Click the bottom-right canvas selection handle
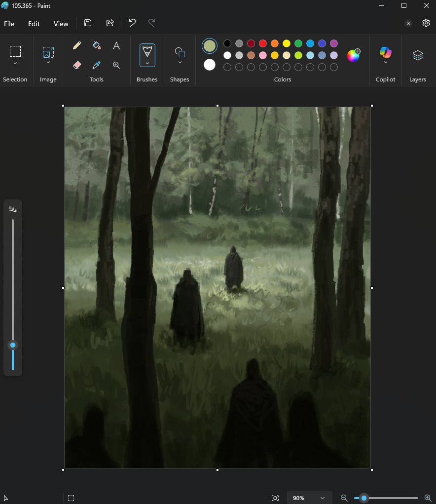The width and height of the screenshot is (436, 504). coord(372,470)
